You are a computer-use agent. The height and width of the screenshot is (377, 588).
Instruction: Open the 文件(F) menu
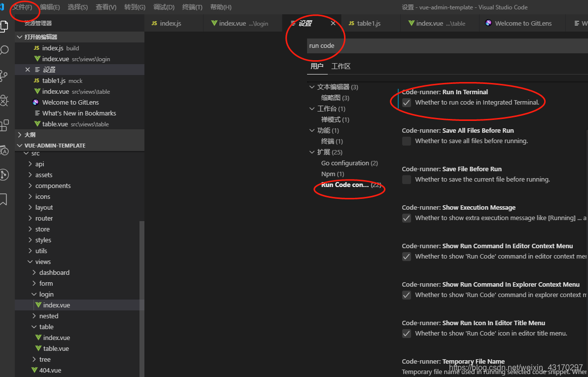(23, 7)
